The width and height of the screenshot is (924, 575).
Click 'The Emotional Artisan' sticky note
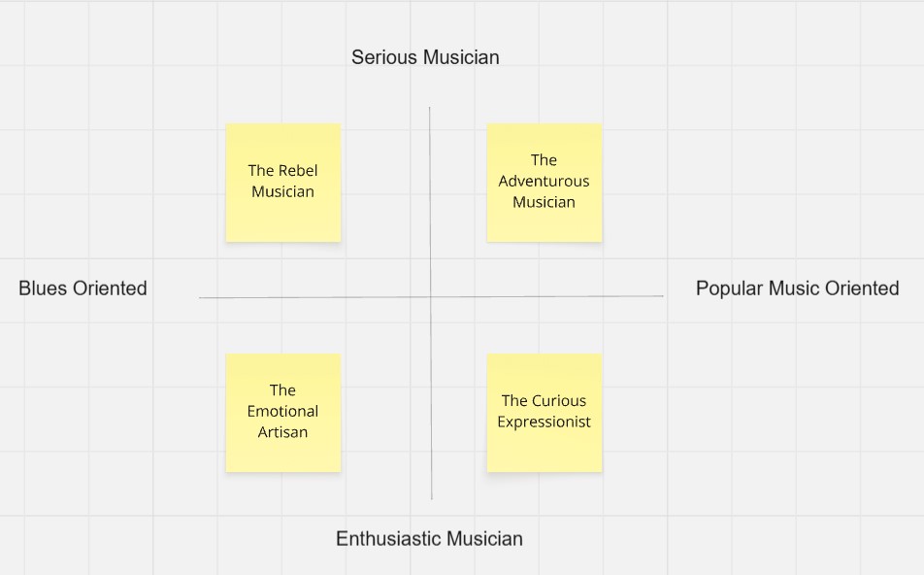pyautogui.click(x=282, y=413)
